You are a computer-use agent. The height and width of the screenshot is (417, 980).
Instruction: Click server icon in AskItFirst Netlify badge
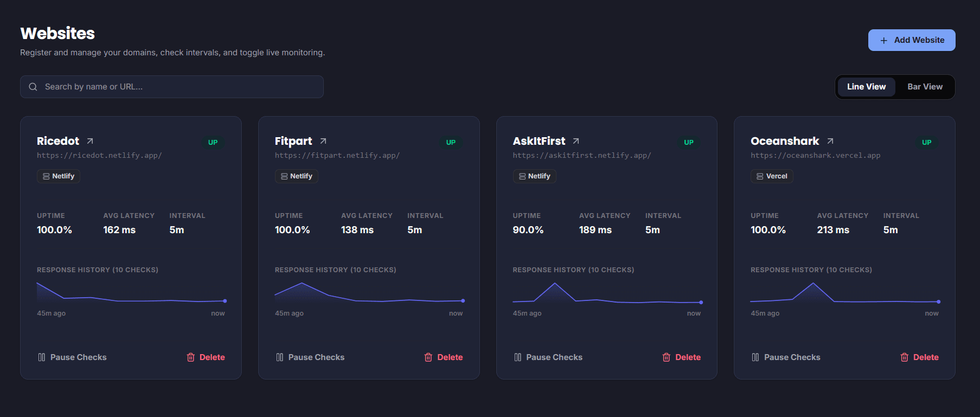click(522, 176)
